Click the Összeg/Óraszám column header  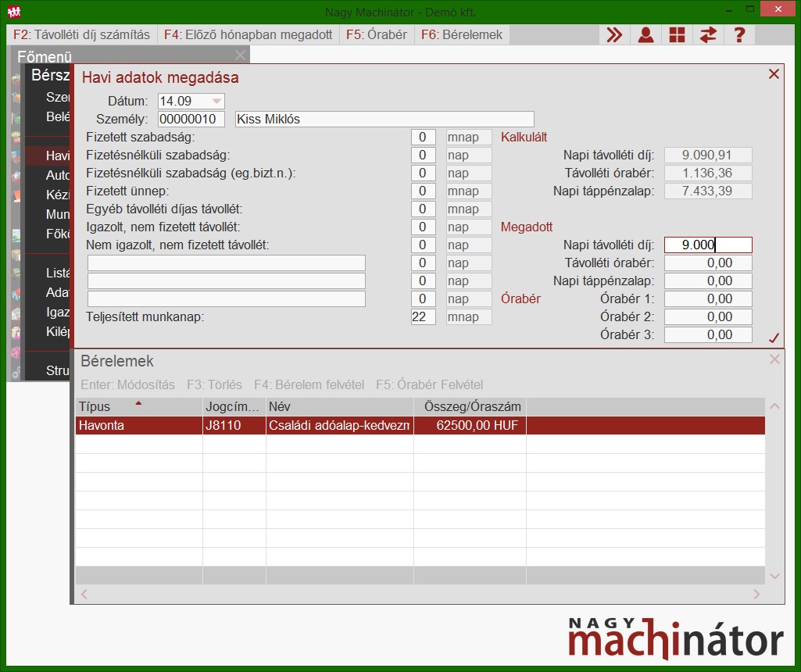coord(470,406)
